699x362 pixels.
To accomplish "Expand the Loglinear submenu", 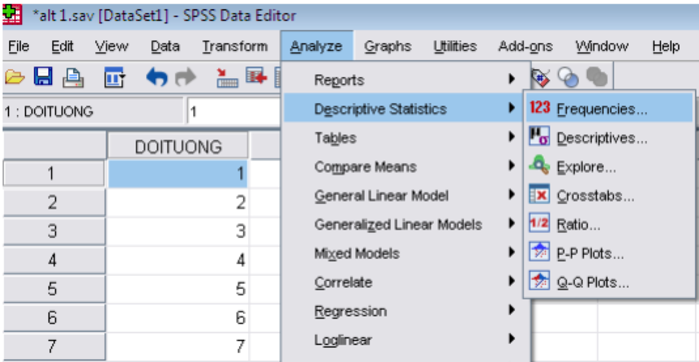I will coord(407,340).
